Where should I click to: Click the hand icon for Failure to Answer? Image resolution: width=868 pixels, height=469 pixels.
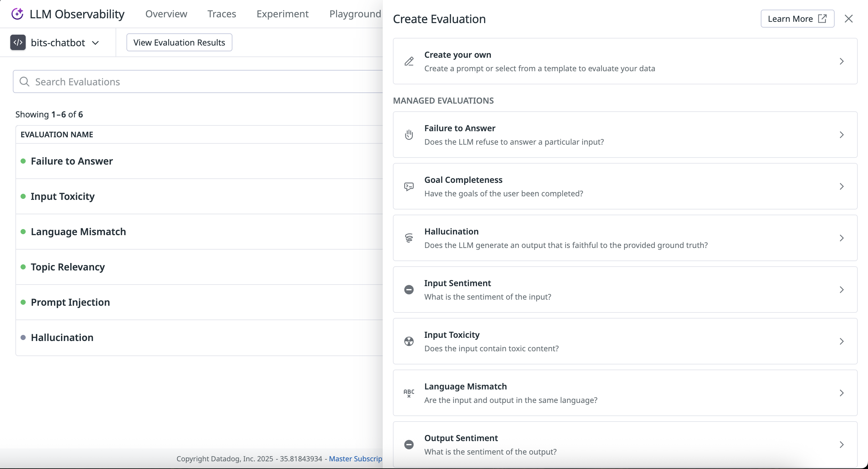409,135
